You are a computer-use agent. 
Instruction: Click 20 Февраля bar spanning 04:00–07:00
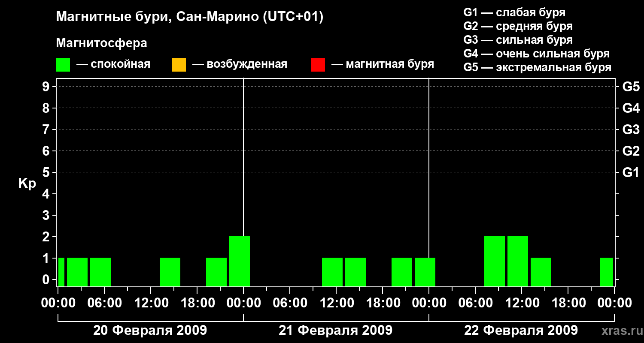point(100,272)
